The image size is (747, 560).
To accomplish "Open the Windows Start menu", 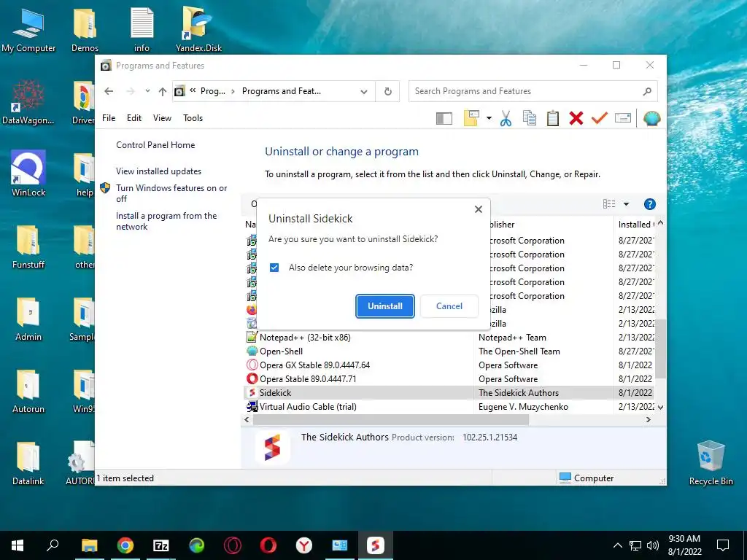I will tap(18, 545).
